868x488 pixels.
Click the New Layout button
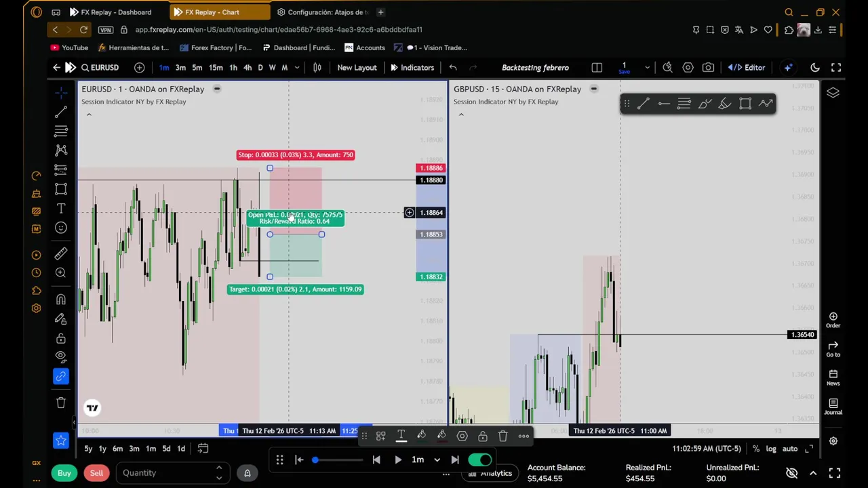click(357, 68)
